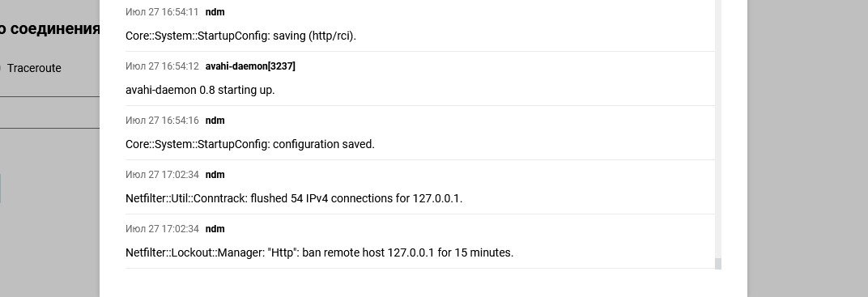Click ndm label beside 16:54:16 timestamp
This screenshot has width=868, height=297.
[x=215, y=121]
